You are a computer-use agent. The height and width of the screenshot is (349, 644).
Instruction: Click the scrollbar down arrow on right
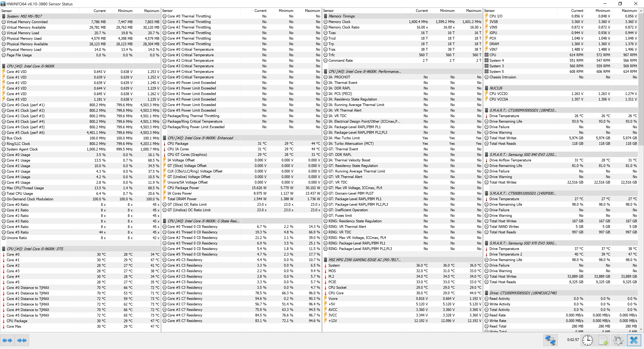click(x=641, y=329)
